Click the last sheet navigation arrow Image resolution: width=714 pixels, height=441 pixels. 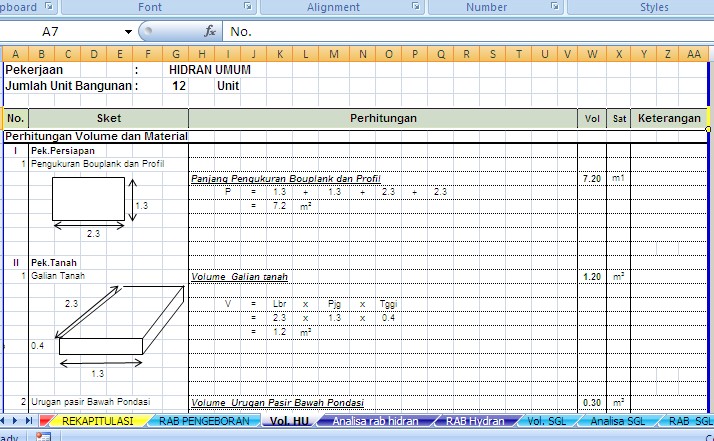coord(29,420)
